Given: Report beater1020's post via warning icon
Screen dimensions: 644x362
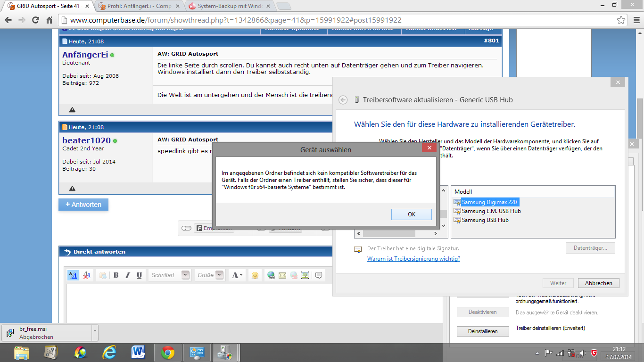Looking at the screenshot, I should (72, 188).
